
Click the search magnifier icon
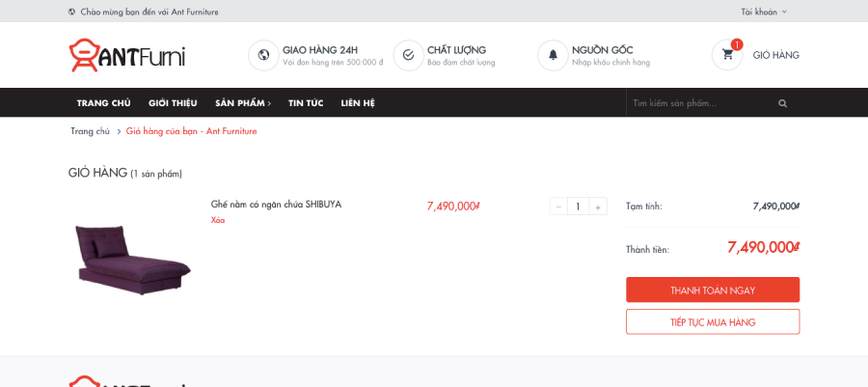tap(782, 103)
